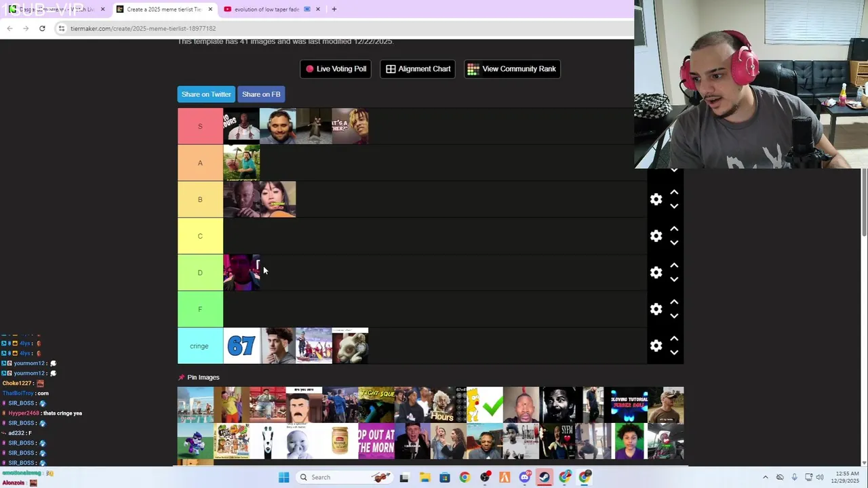Move tier C down with arrow
Viewport: 868px width, 488px height.
coord(674,243)
